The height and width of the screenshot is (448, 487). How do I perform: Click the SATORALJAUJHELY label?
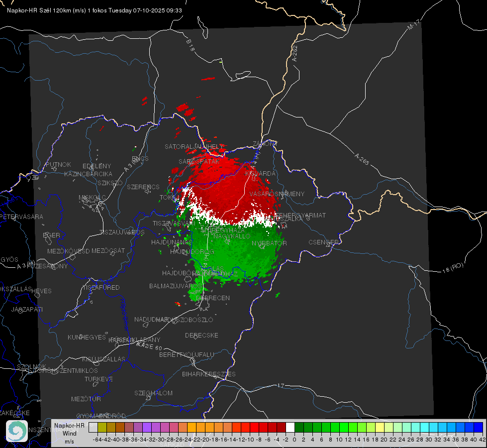click(x=194, y=146)
